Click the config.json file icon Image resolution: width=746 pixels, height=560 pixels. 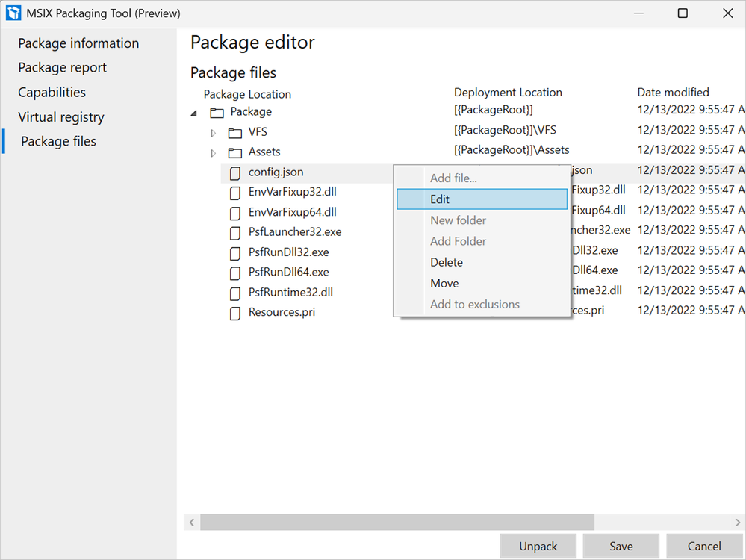(x=235, y=173)
